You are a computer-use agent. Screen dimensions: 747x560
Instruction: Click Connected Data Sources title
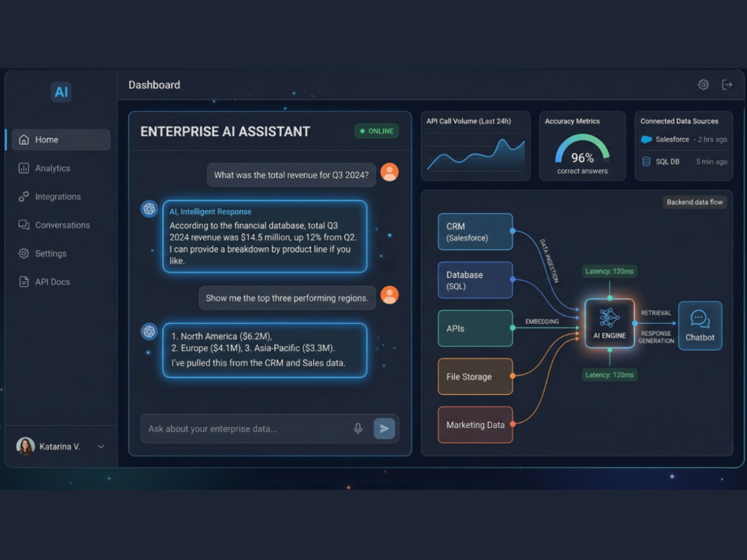679,121
